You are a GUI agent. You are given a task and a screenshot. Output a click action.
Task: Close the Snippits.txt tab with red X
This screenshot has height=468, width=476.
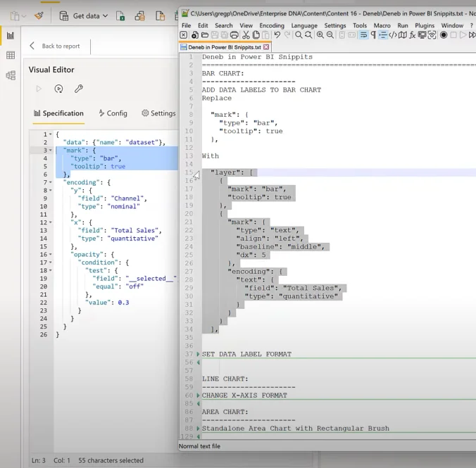[266, 47]
